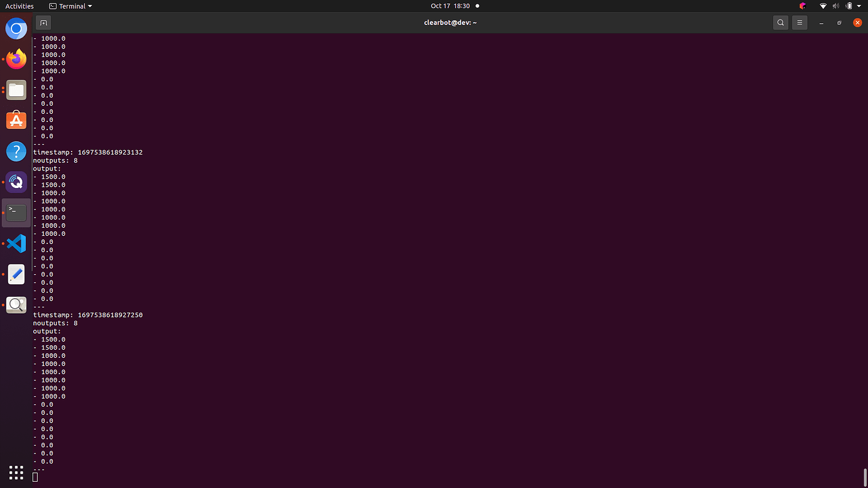Open the terminal hamburger menu

(799, 23)
